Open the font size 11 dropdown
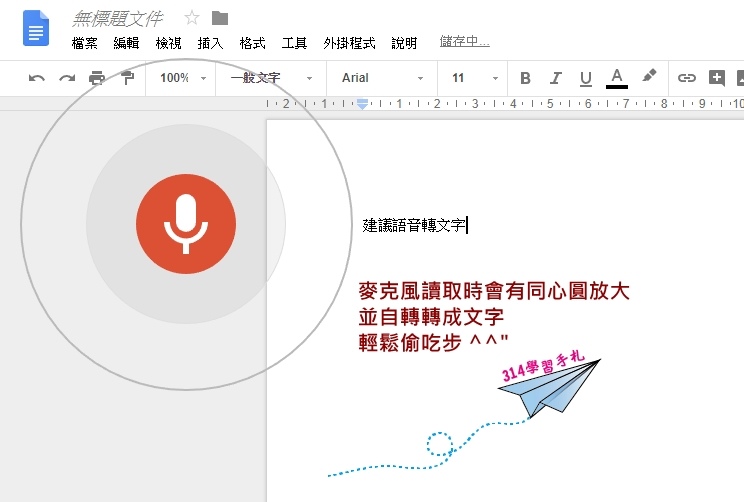744x502 pixels. coord(474,78)
